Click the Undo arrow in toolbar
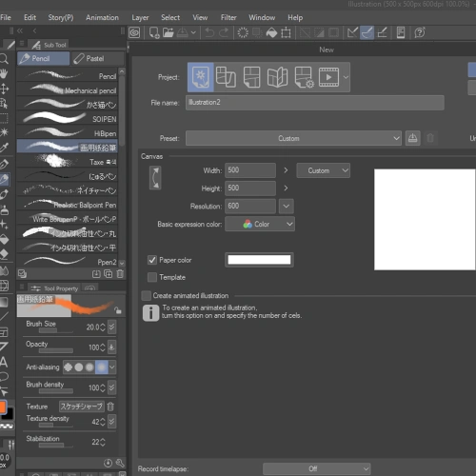Image resolution: width=476 pixels, height=476 pixels. tap(209, 32)
